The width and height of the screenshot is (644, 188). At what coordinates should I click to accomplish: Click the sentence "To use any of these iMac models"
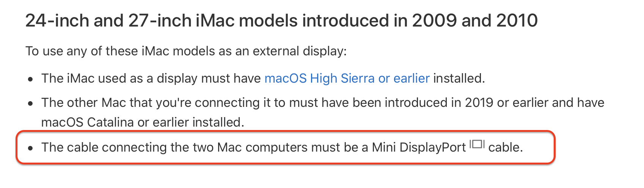point(186,51)
